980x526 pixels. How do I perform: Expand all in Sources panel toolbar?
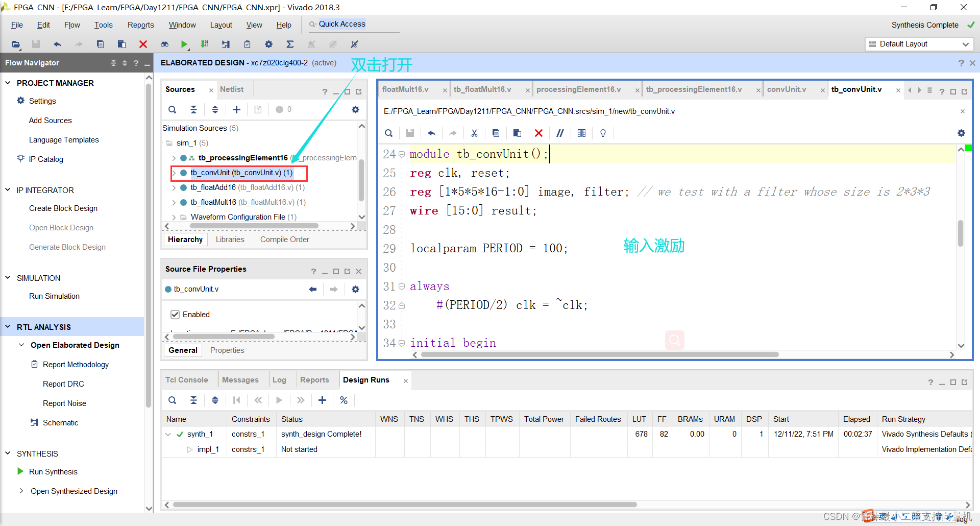215,109
